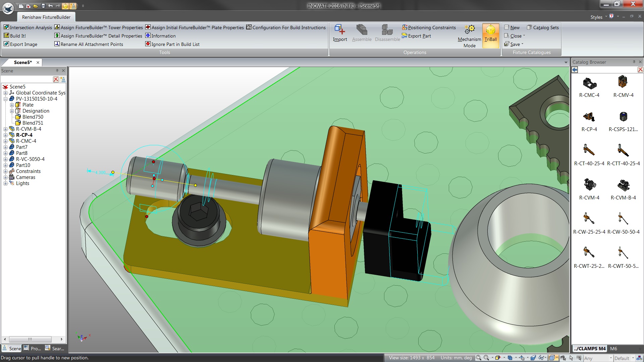Choose the R-CSPS-121 catalog item
This screenshot has width=644, height=362.
[x=623, y=117]
